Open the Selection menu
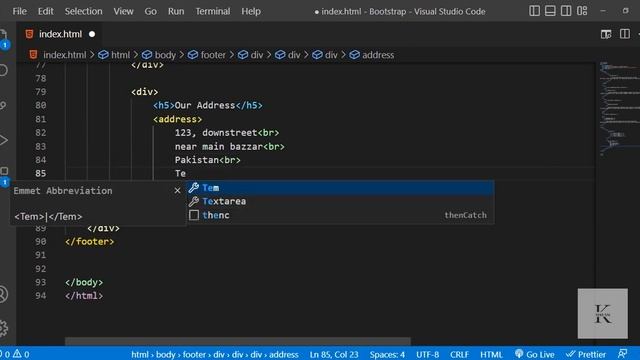The height and width of the screenshot is (360, 640). 83,11
